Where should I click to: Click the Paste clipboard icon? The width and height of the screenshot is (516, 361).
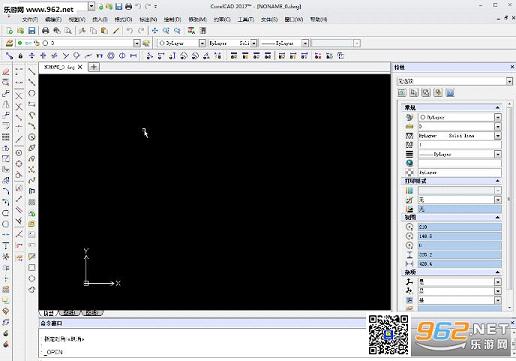pyautogui.click(x=104, y=31)
